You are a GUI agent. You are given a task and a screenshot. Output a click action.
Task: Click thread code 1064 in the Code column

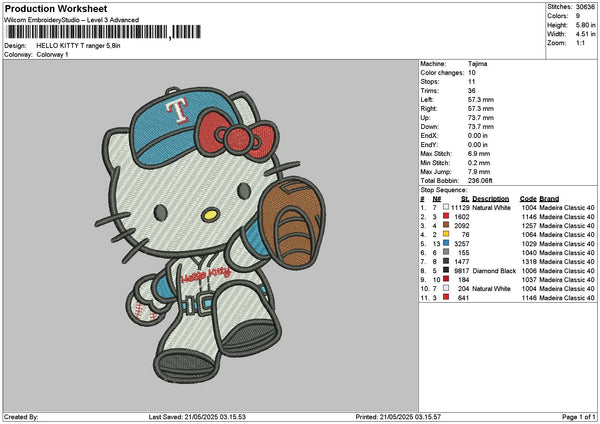pyautogui.click(x=529, y=235)
